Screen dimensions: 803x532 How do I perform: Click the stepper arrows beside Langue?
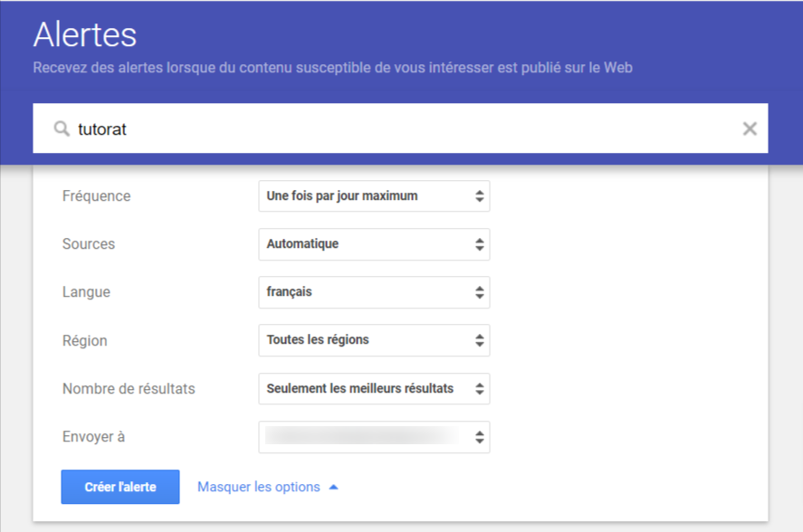[479, 292]
